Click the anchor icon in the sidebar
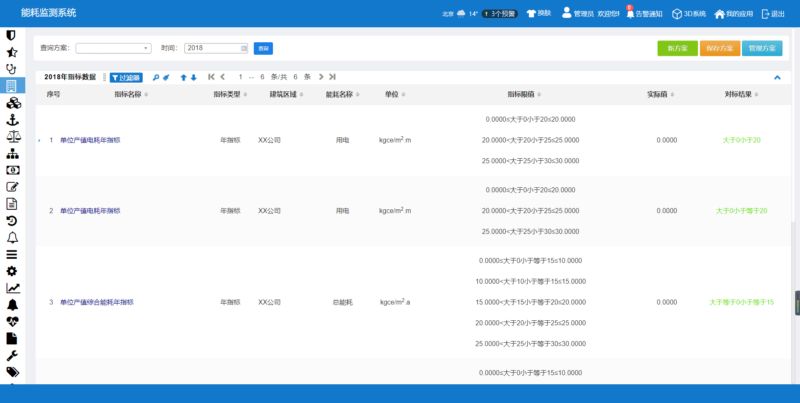This screenshot has width=800, height=403. coord(12,119)
